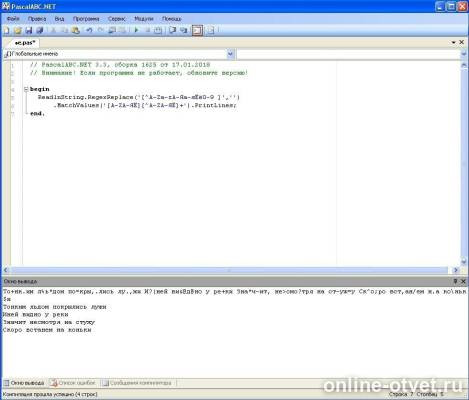Image resolution: width=469 pixels, height=400 pixels.
Task: Click the .MatchValues code line
Action: tap(145, 105)
